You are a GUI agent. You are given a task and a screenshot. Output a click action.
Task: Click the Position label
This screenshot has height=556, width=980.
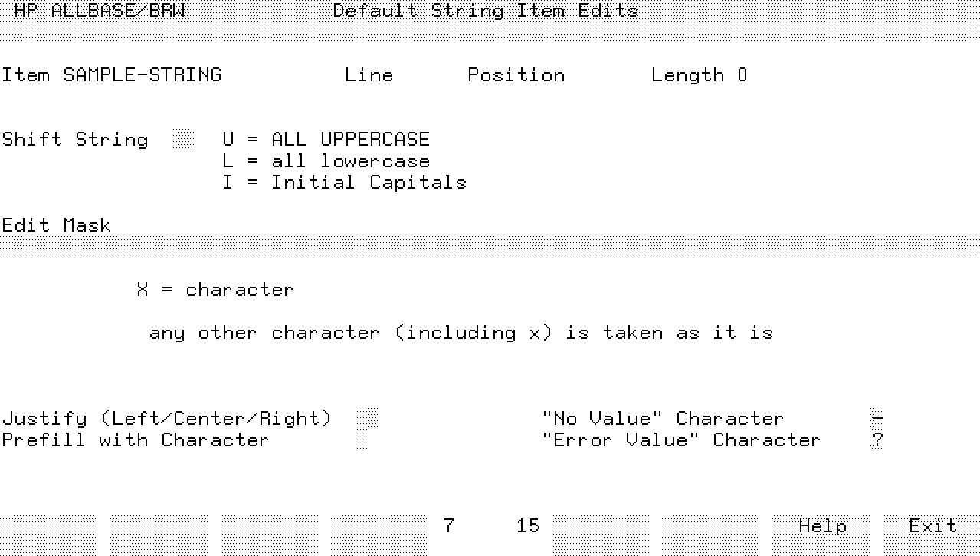516,75
